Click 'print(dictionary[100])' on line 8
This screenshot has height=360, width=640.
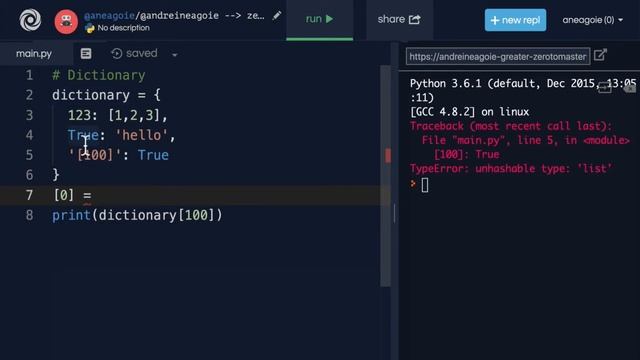(x=137, y=215)
